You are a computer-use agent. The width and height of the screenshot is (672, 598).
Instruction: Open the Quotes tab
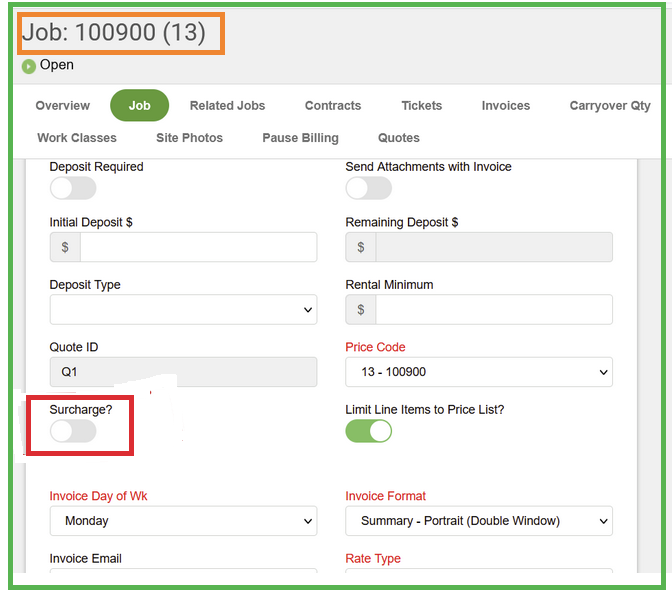click(x=399, y=138)
